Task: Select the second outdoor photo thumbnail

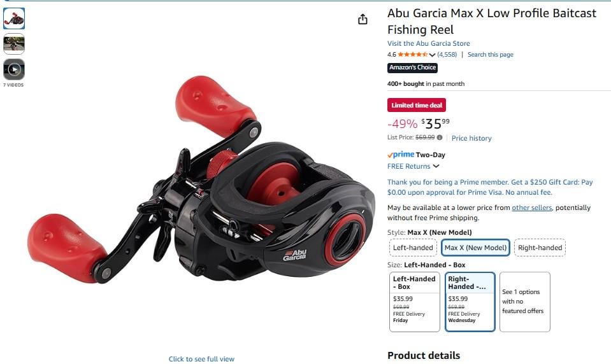Action: pyautogui.click(x=14, y=44)
